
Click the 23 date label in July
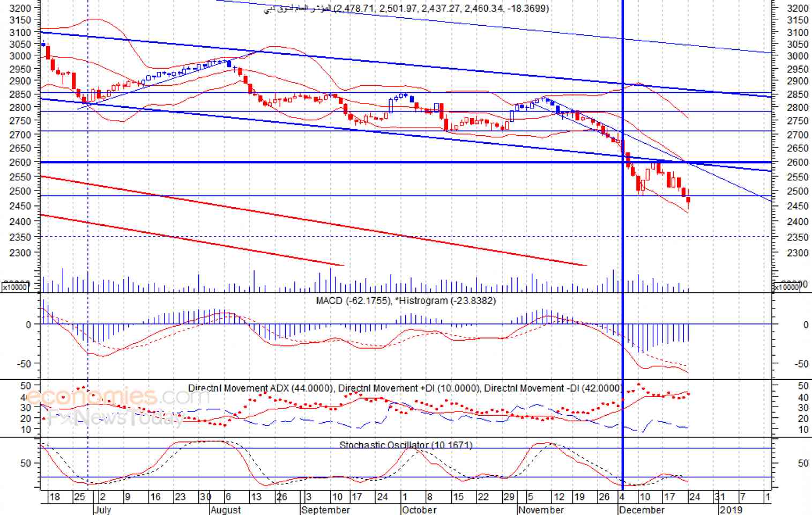[180, 497]
